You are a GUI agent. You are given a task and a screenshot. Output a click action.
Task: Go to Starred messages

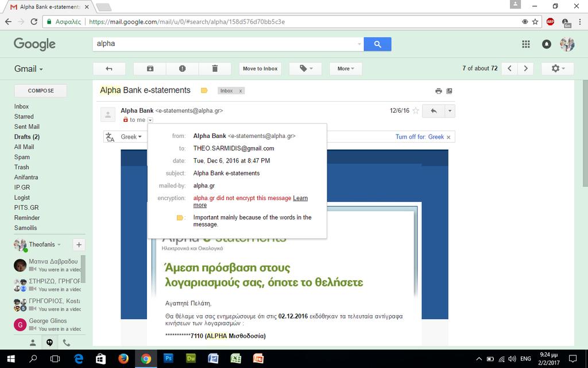click(24, 117)
